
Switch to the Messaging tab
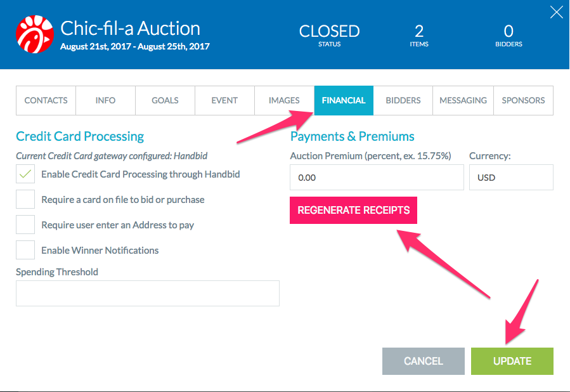pyautogui.click(x=463, y=100)
